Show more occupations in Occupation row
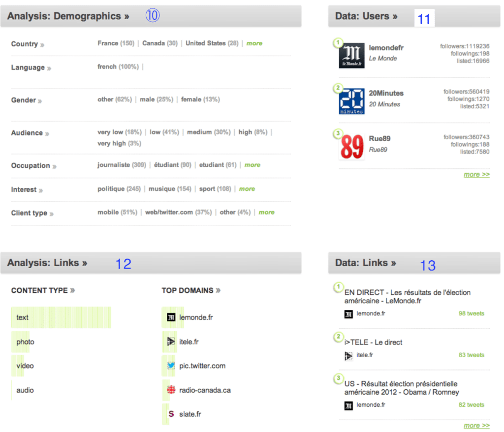This screenshot has height=432, width=504. pyautogui.click(x=252, y=165)
